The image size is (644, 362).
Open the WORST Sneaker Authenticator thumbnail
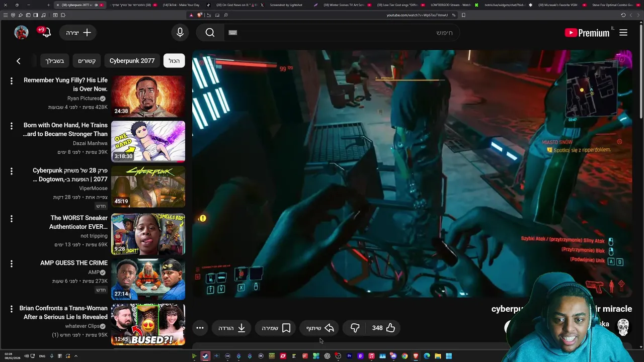[148, 234]
